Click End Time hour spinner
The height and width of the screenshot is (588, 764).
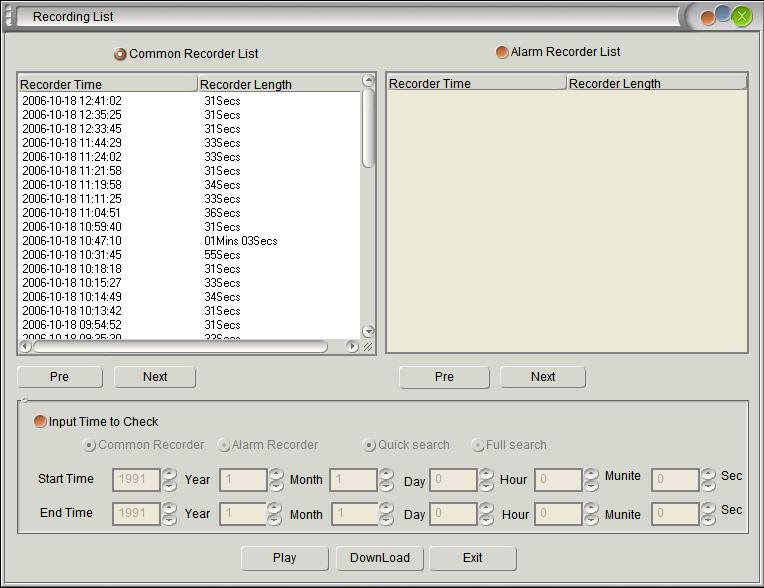click(486, 514)
